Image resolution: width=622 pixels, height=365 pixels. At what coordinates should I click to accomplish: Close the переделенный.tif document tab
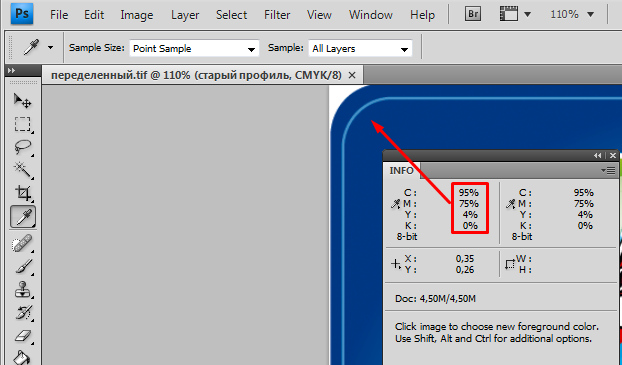point(352,75)
